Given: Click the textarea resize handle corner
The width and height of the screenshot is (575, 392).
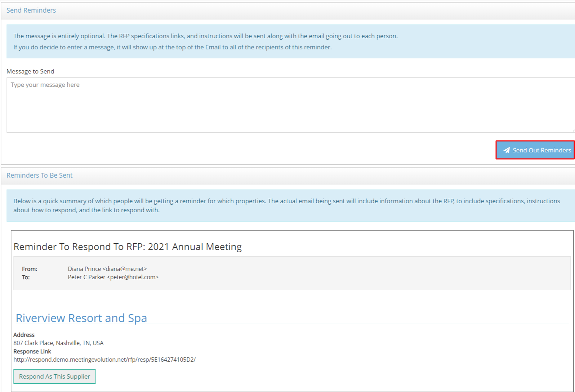Looking at the screenshot, I should point(573,130).
